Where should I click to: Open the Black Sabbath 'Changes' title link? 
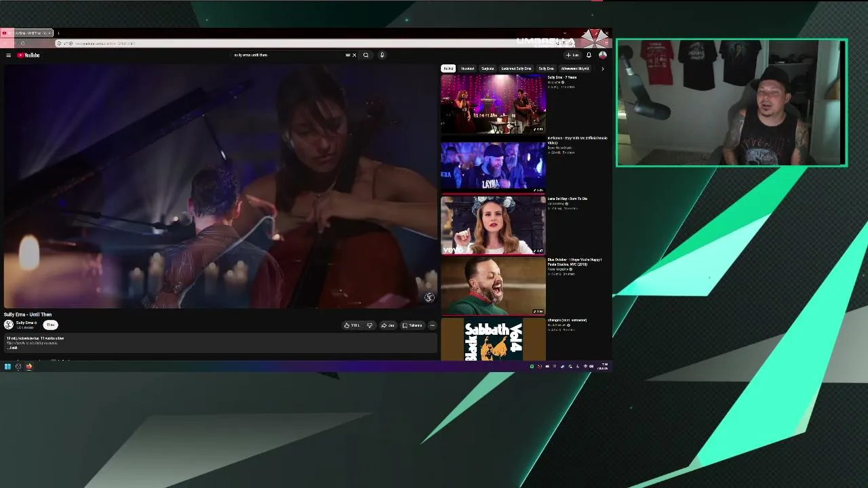[567, 320]
